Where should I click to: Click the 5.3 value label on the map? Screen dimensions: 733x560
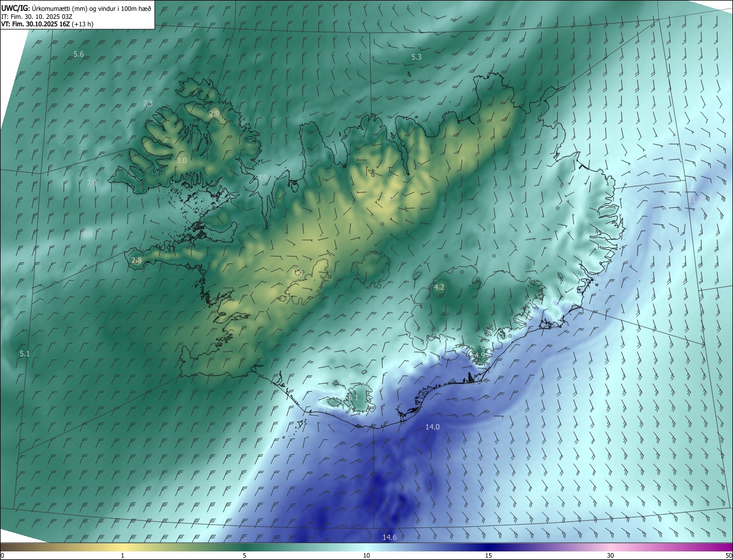coord(416,57)
